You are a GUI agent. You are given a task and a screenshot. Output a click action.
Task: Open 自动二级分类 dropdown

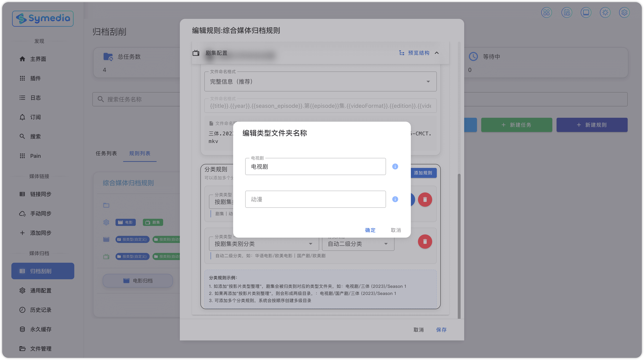pos(358,244)
